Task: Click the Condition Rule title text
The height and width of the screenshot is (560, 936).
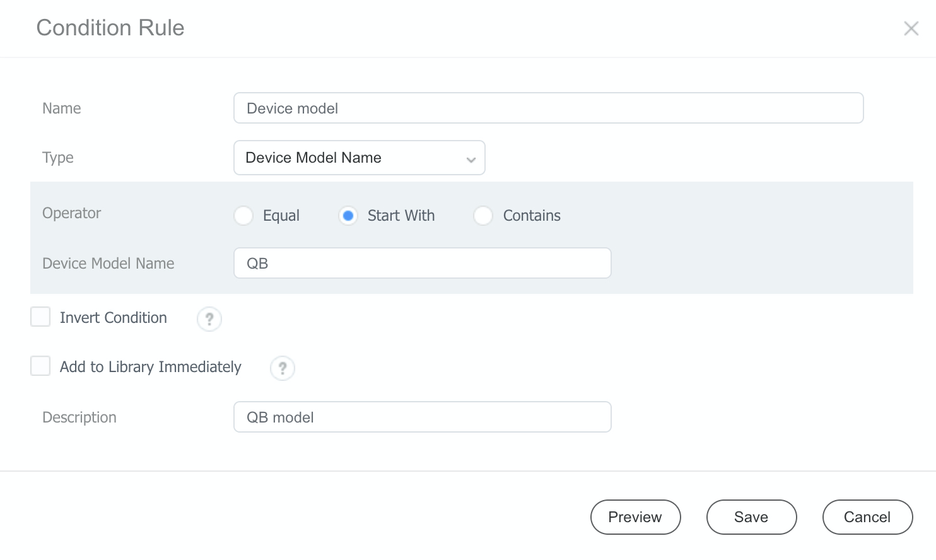Action: coord(110,28)
